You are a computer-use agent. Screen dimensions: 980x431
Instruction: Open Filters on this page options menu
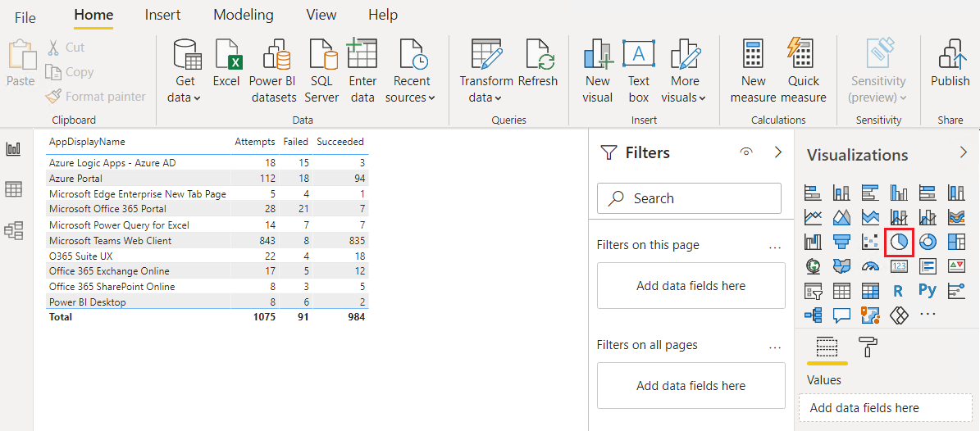click(x=775, y=246)
